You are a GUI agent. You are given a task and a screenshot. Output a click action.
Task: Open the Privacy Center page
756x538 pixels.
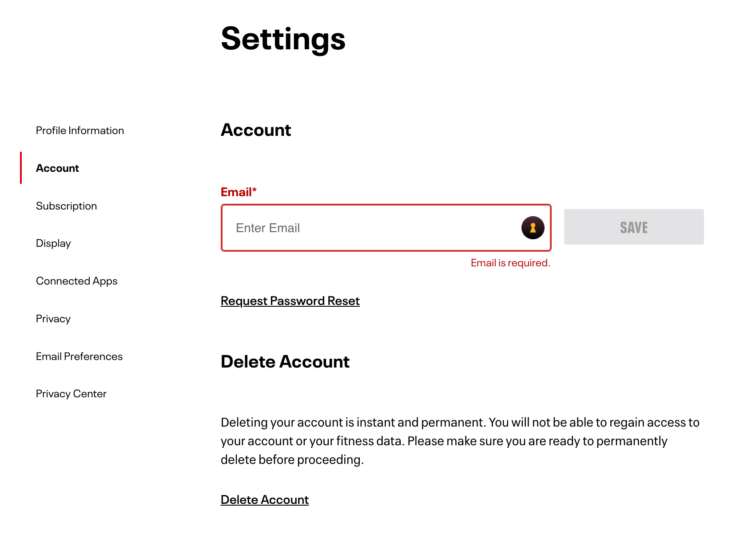pyautogui.click(x=71, y=394)
